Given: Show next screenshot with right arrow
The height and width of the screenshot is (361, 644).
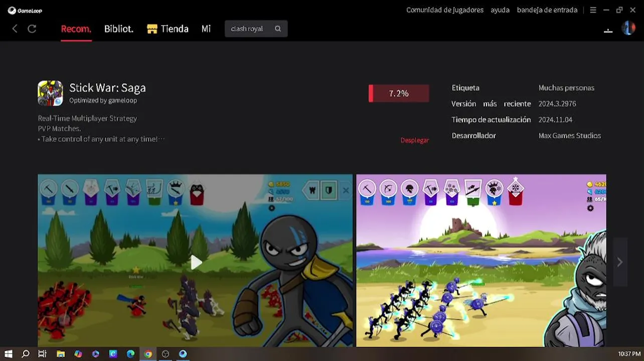Looking at the screenshot, I should pos(620,262).
